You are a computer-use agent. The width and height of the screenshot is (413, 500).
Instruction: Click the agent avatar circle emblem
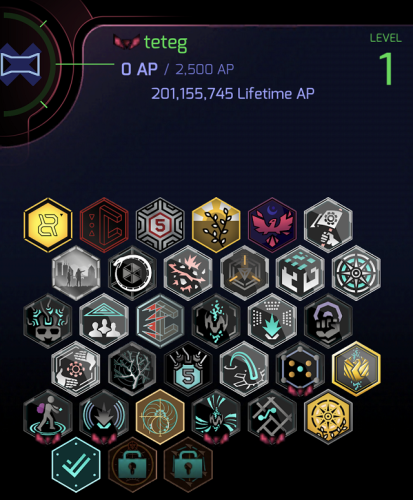(x=20, y=64)
